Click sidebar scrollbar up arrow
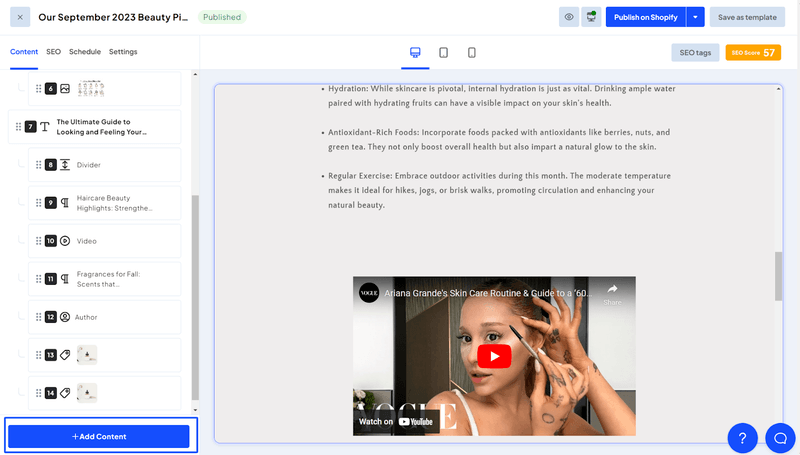Image resolution: width=800 pixels, height=455 pixels. [195, 74]
